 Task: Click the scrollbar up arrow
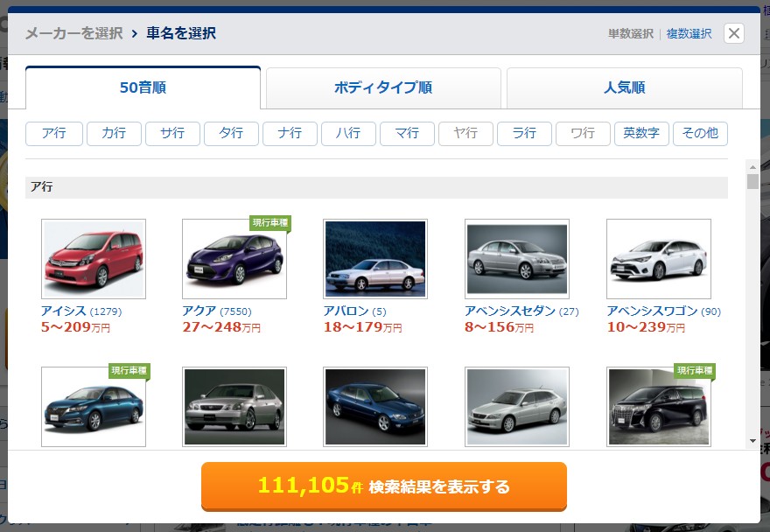tap(752, 167)
